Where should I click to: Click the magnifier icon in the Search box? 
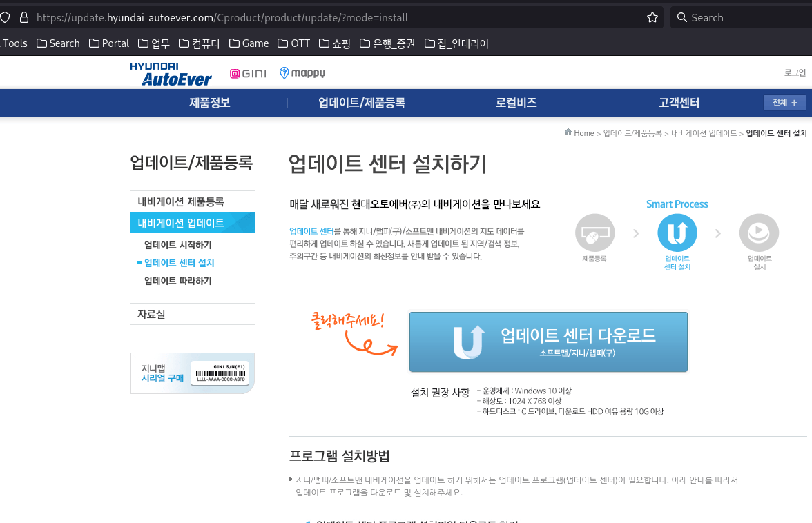(682, 17)
